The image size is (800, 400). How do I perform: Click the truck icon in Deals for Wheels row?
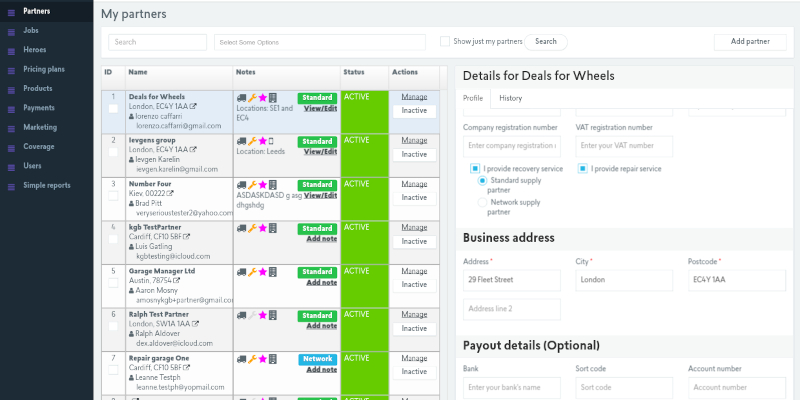[241, 98]
